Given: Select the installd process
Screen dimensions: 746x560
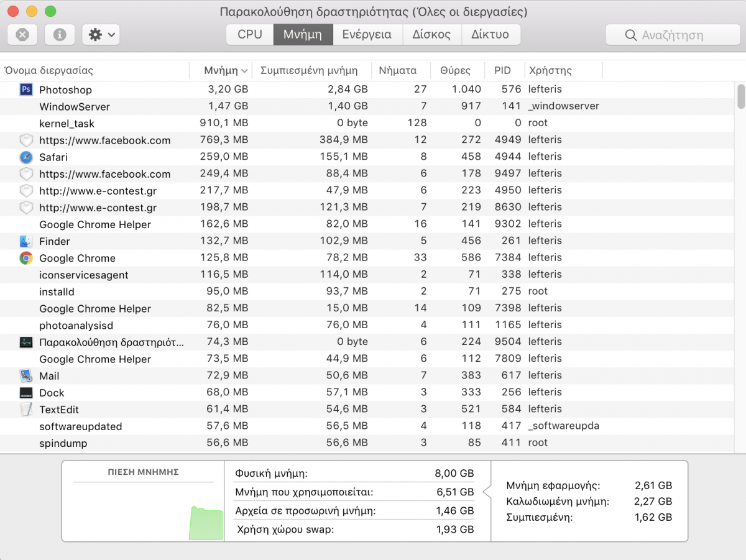Looking at the screenshot, I should coord(367,291).
